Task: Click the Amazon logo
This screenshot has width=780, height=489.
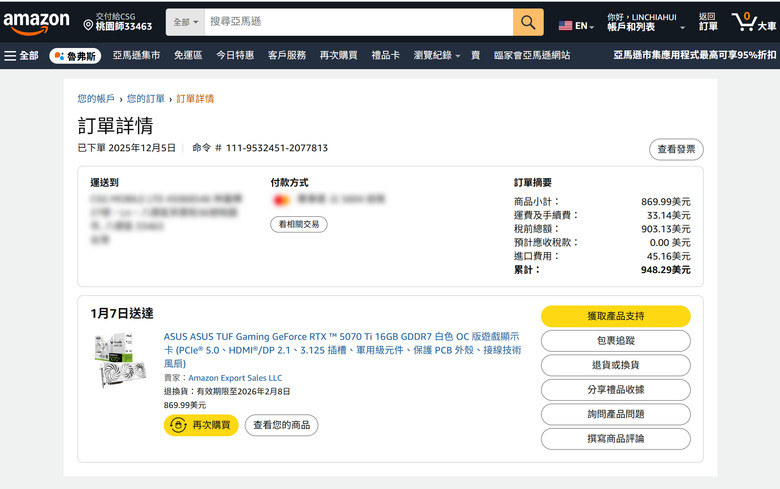Action: click(36, 23)
